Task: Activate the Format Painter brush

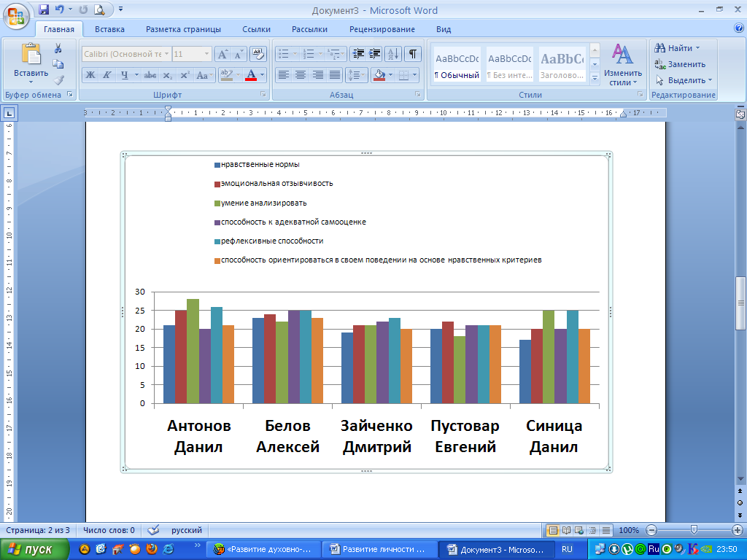Action: click(58, 79)
